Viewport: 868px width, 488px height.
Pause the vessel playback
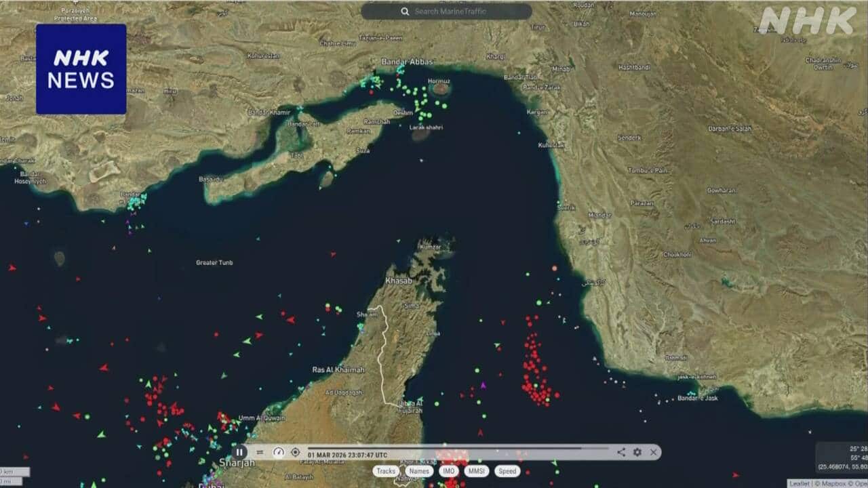click(x=239, y=452)
